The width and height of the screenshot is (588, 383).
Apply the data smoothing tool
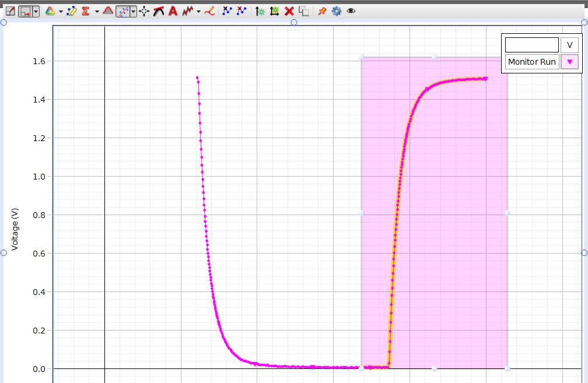[x=187, y=11]
